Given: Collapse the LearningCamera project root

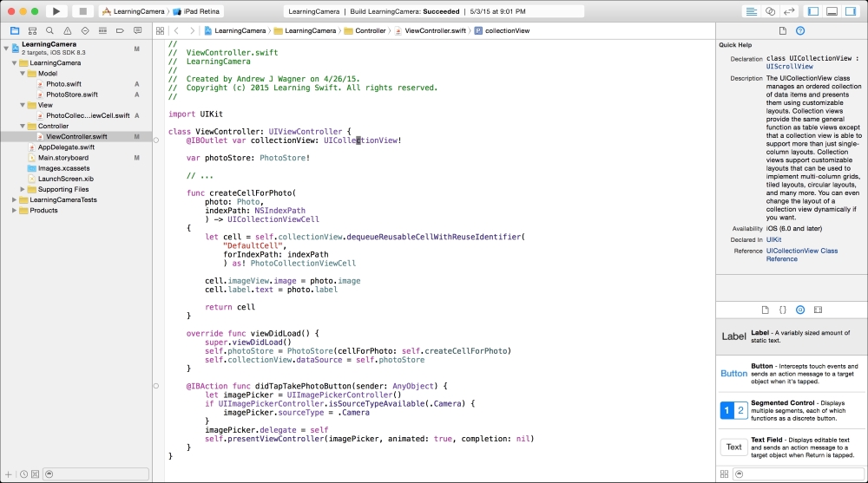Looking at the screenshot, I should click(x=6, y=49).
